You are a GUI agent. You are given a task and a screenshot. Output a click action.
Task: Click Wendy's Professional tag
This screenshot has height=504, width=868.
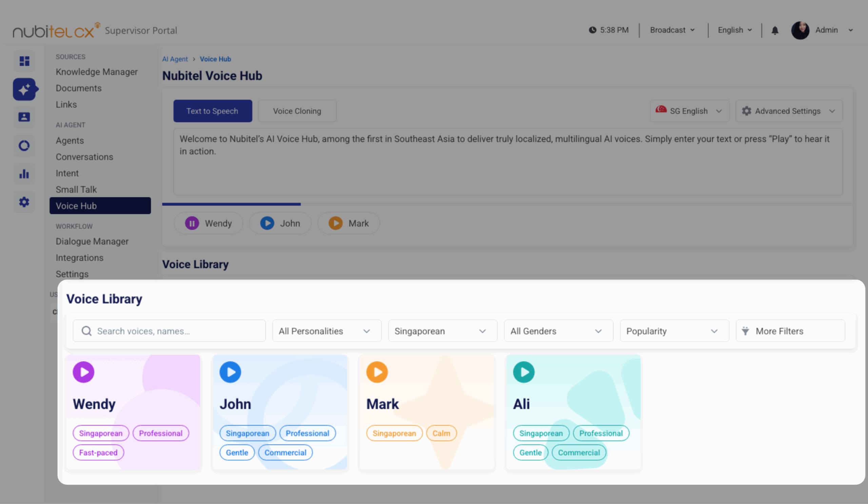(161, 433)
